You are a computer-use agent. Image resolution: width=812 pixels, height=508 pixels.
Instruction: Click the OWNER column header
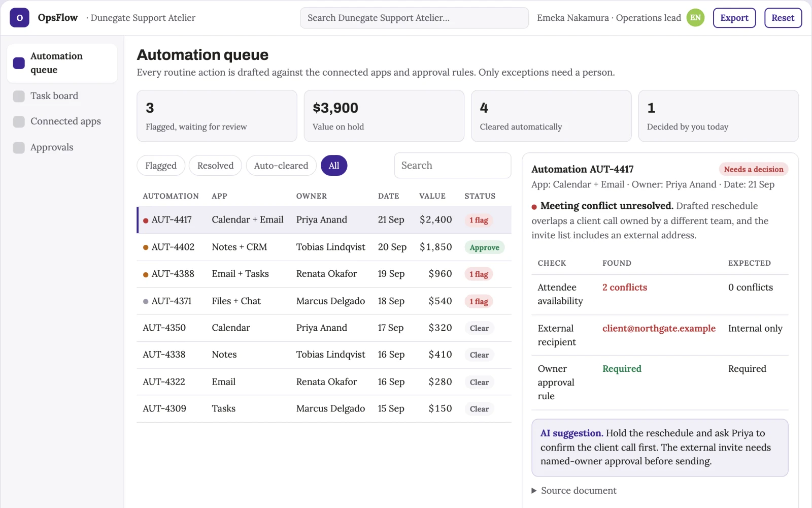312,196
